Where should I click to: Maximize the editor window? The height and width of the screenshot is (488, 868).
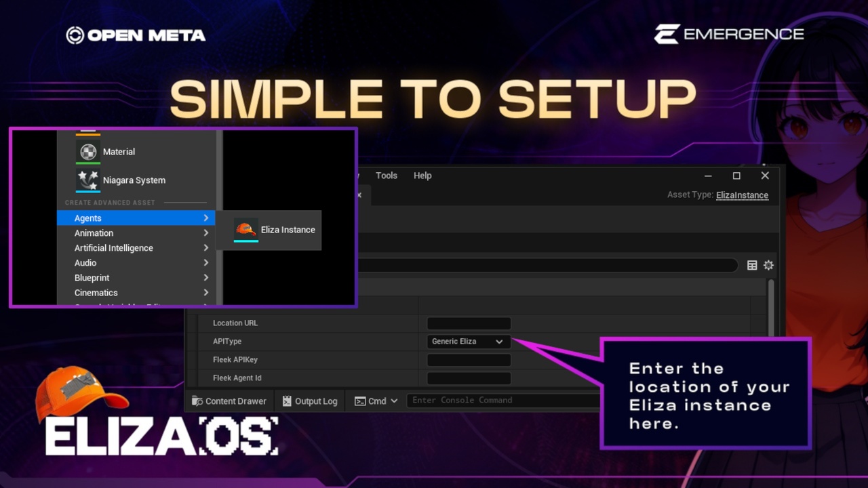tap(736, 176)
